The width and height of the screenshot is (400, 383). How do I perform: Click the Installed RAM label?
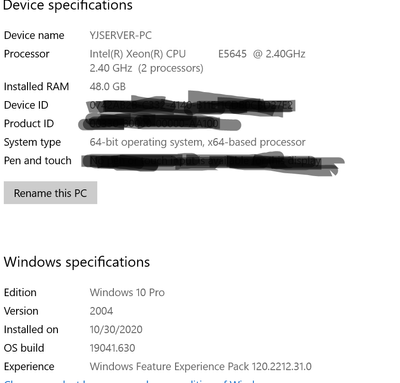click(36, 87)
